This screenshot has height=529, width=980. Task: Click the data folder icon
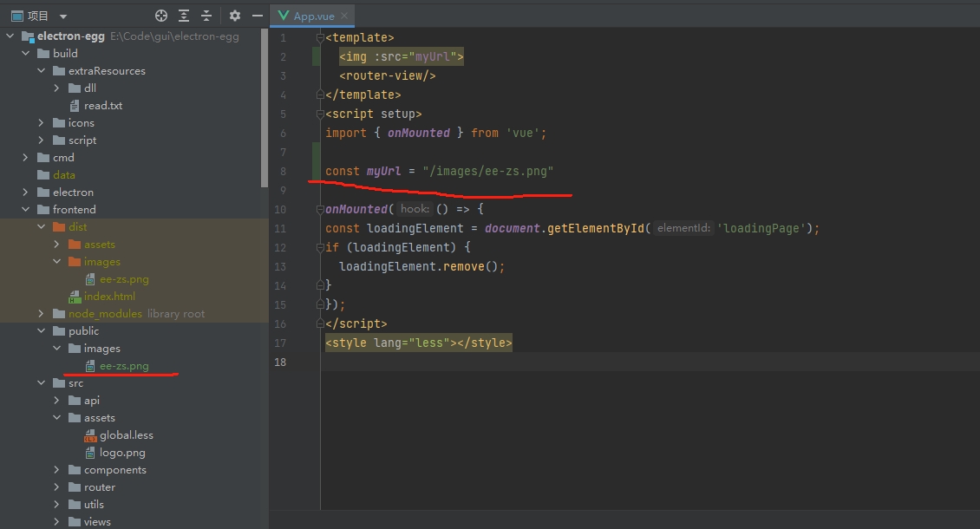[43, 175]
